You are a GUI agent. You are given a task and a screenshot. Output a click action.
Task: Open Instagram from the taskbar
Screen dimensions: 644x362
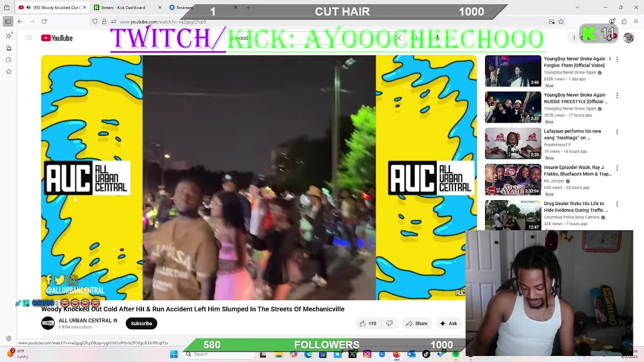click(x=367, y=354)
